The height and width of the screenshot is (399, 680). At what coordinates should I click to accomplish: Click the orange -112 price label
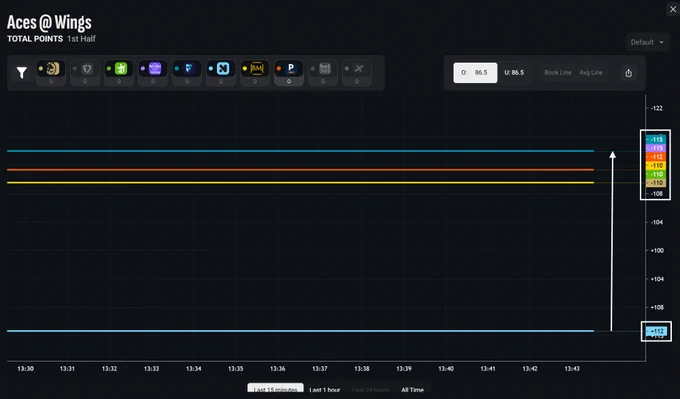tap(656, 157)
